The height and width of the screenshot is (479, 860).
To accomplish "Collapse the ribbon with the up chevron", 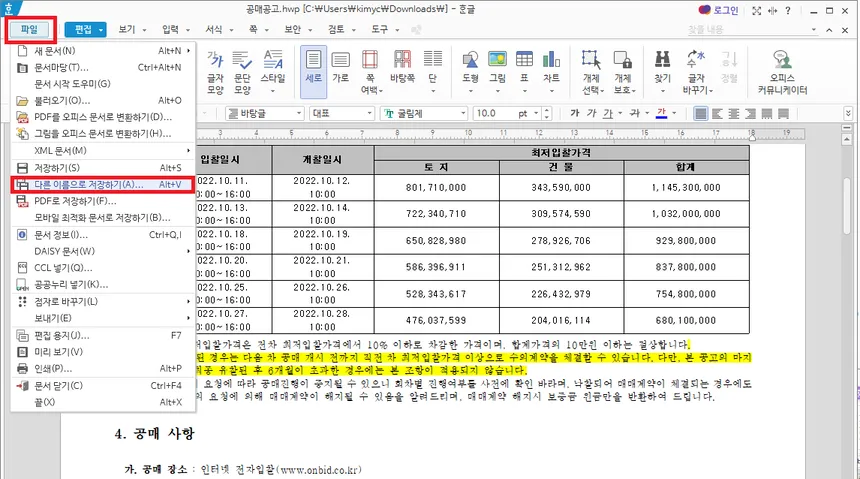I will (x=829, y=30).
